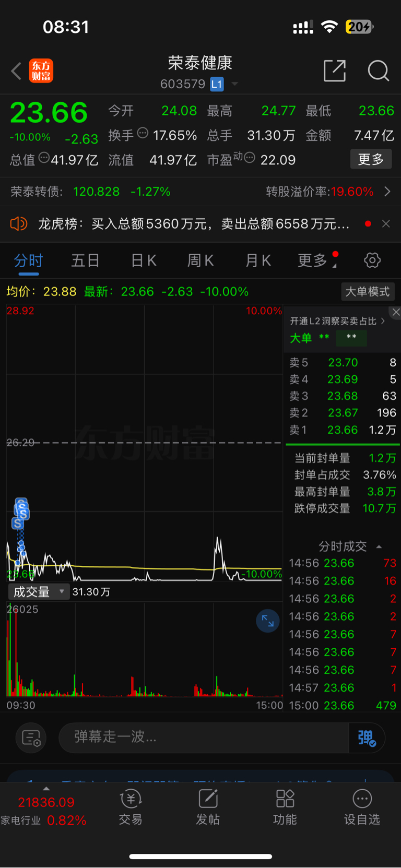Tap the info icon beside 市盈动

tap(250, 158)
